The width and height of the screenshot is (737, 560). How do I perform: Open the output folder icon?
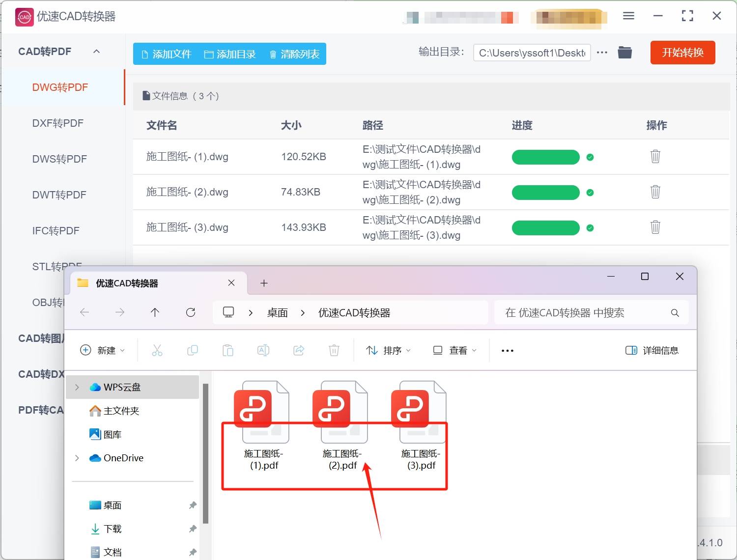coord(624,52)
